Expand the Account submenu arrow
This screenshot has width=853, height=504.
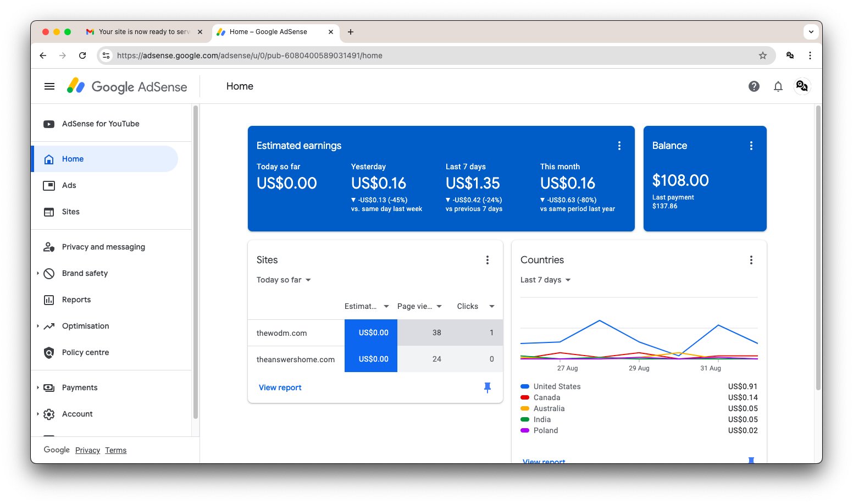click(38, 414)
